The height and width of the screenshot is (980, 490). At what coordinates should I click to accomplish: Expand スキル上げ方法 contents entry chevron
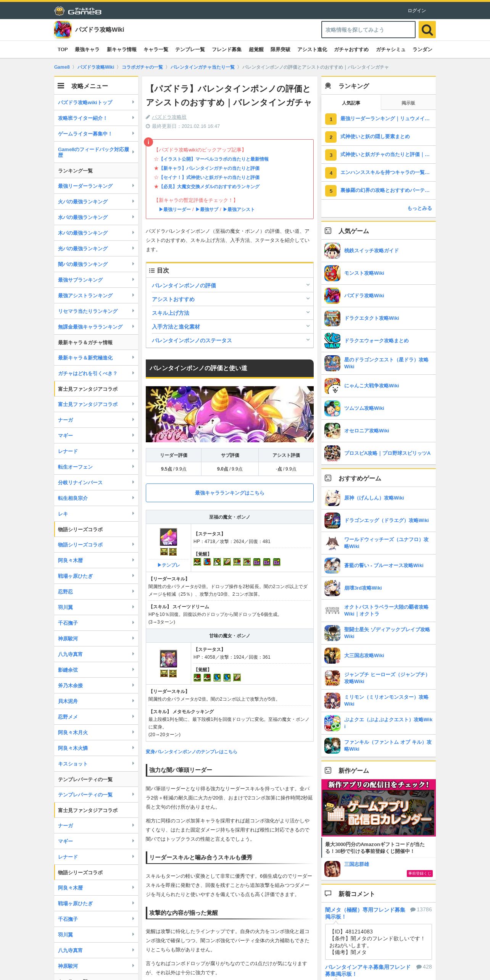click(308, 312)
